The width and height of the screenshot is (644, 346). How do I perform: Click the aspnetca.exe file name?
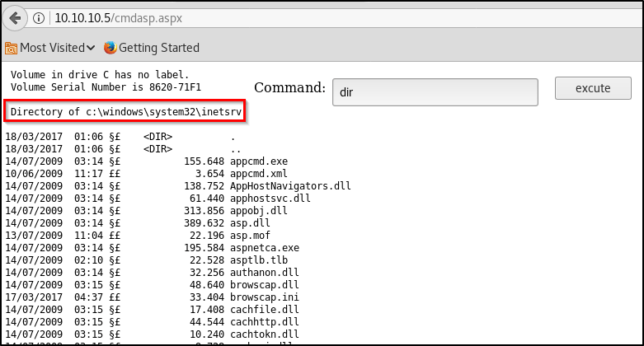(265, 247)
